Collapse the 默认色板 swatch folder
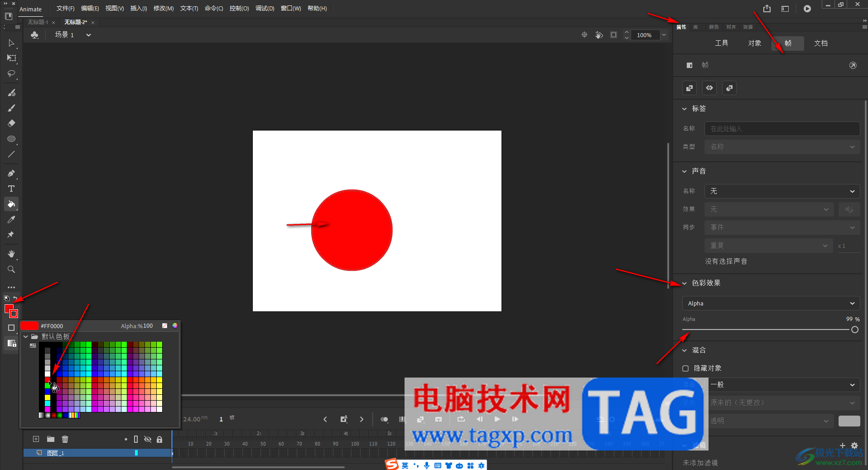868x470 pixels. [26, 337]
